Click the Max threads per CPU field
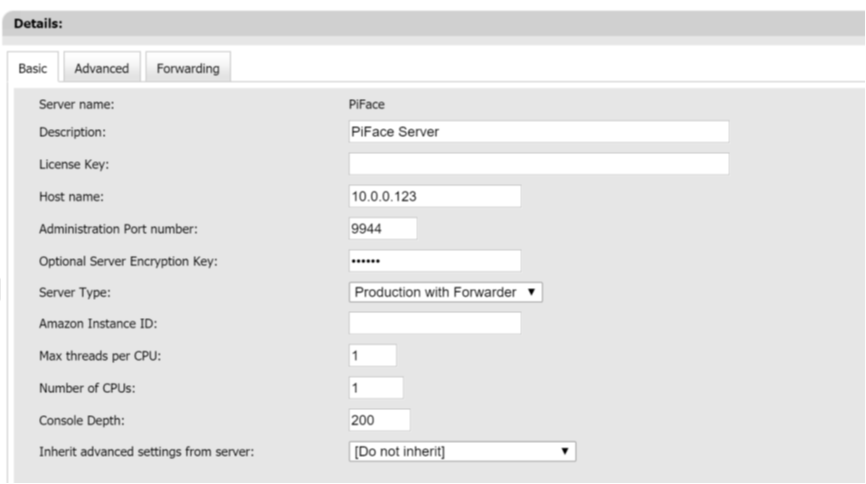The image size is (866, 484). 372,355
